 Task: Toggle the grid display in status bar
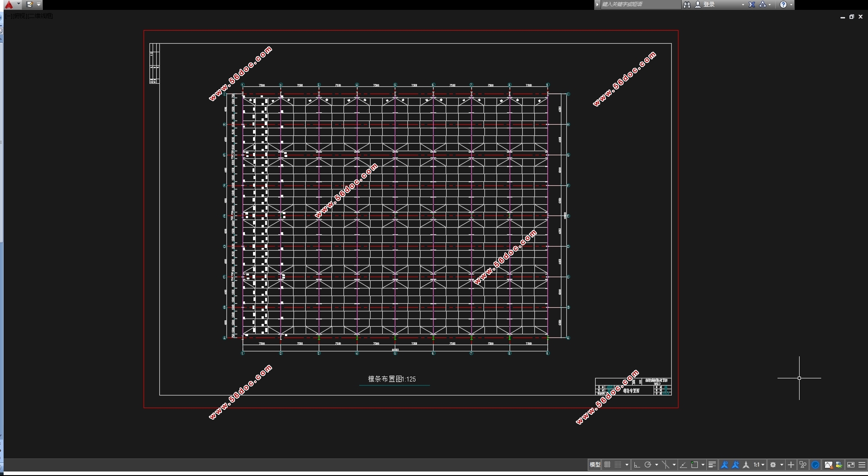pyautogui.click(x=607, y=465)
